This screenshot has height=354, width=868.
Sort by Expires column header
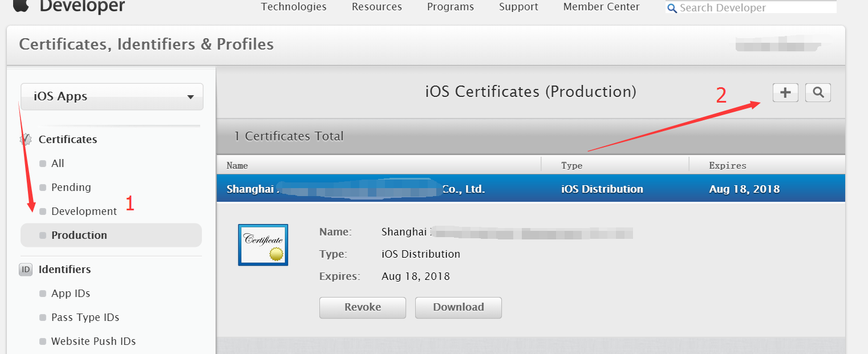pos(728,165)
